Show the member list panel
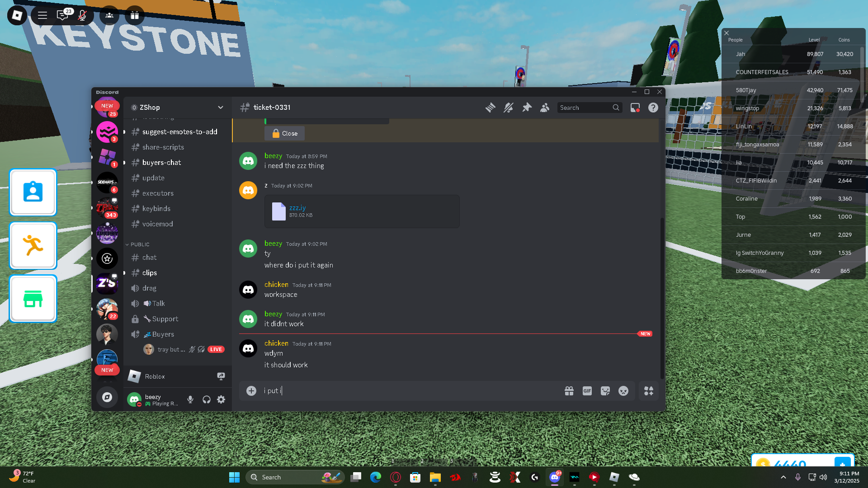This screenshot has height=488, width=868. point(545,108)
